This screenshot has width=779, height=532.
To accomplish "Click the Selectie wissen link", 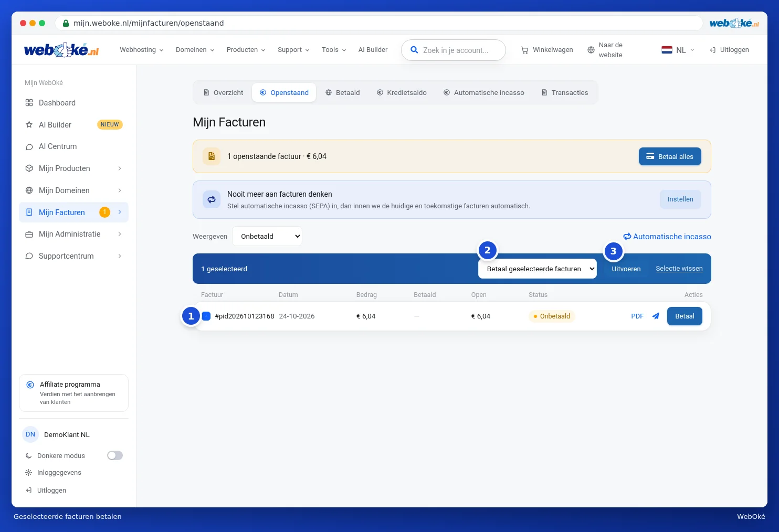I will pos(679,269).
